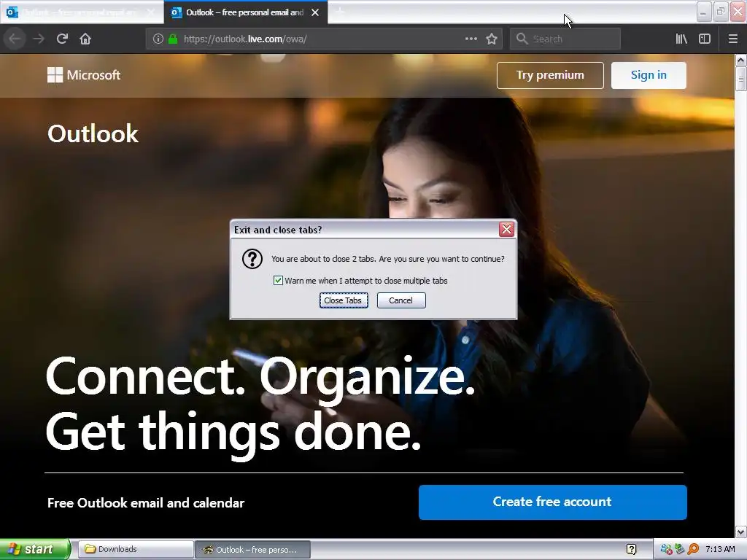The height and width of the screenshot is (560, 747).
Task: Switch to the first inactive Outlook tab
Action: coord(81,12)
